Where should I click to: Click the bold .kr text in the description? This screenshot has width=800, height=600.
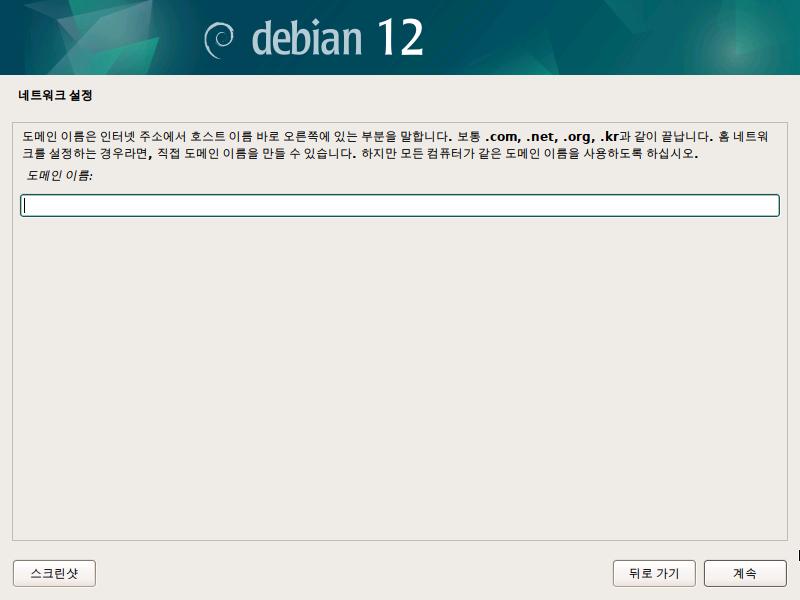[x=609, y=137]
